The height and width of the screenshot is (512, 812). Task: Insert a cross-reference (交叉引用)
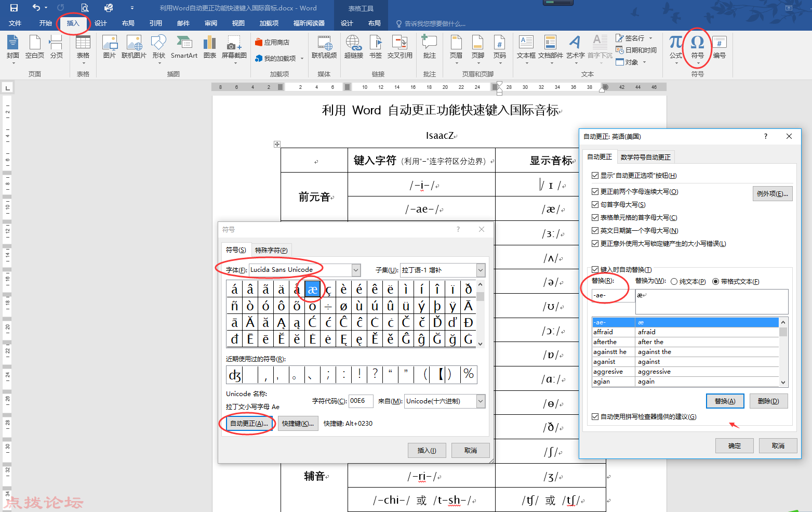(x=400, y=47)
